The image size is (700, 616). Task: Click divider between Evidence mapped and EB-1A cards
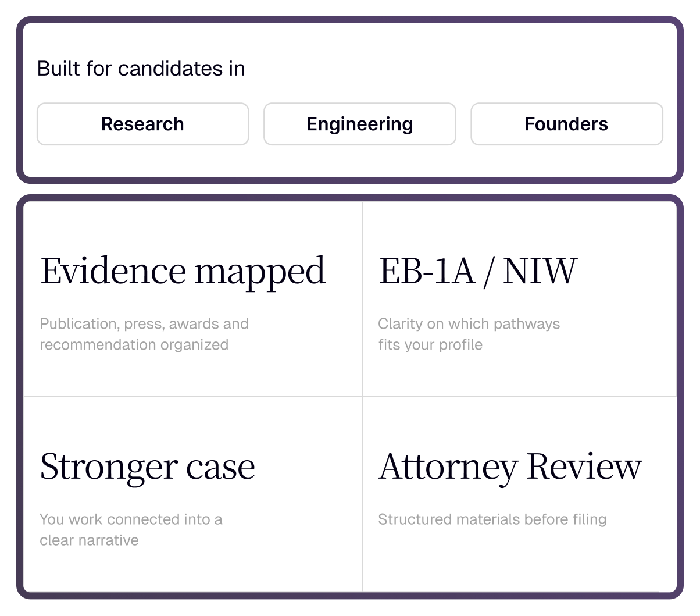pos(362,299)
